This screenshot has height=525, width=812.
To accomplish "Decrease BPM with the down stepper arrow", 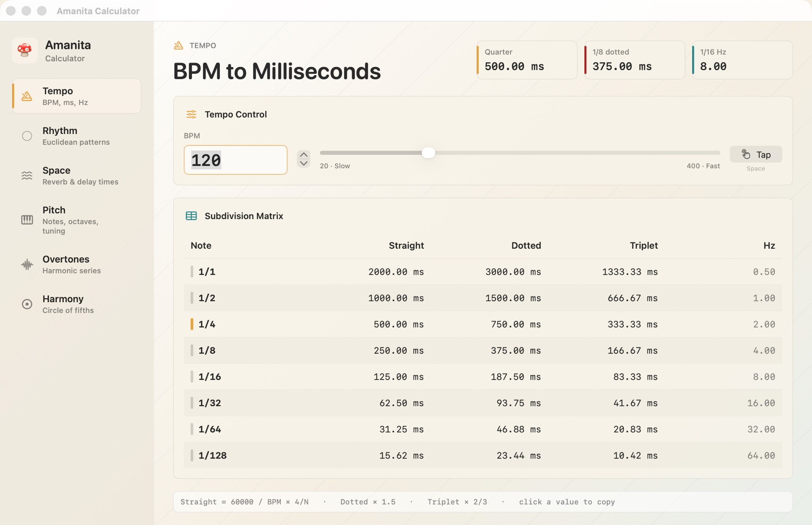I will pos(304,163).
